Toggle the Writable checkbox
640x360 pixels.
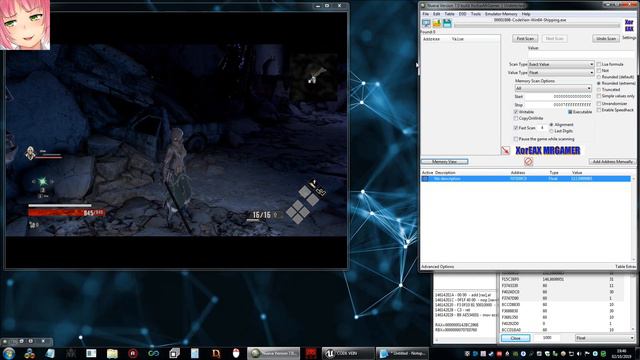[x=516, y=112]
